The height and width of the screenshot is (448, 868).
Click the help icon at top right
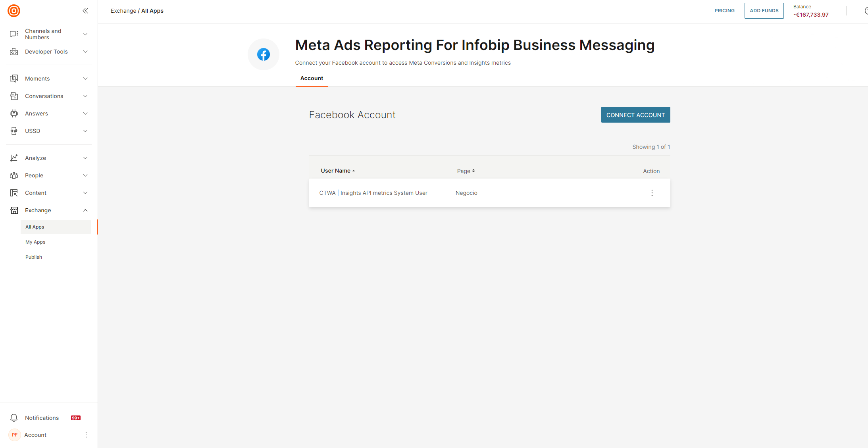[866, 11]
